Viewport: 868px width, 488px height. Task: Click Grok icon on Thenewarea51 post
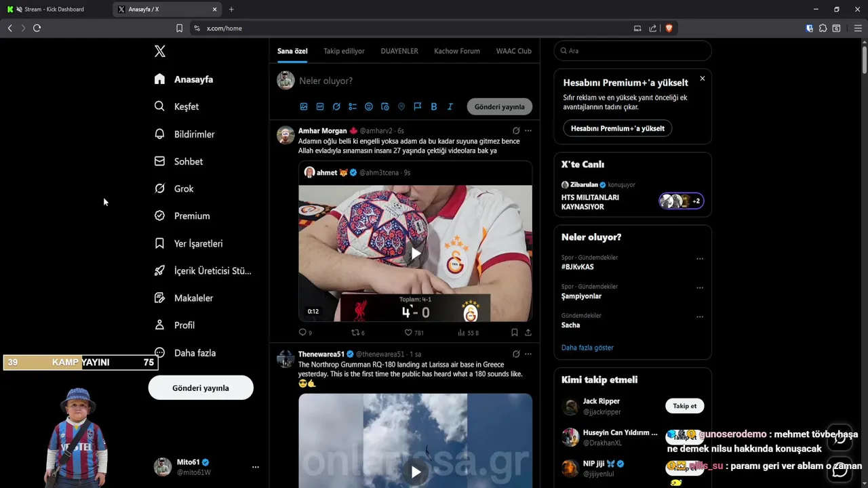coord(516,354)
